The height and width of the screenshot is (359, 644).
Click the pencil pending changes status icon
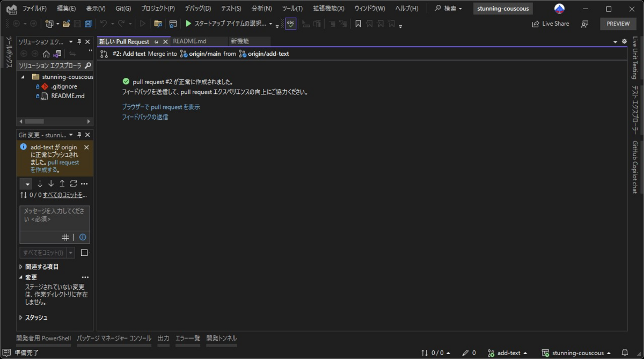[465, 353]
